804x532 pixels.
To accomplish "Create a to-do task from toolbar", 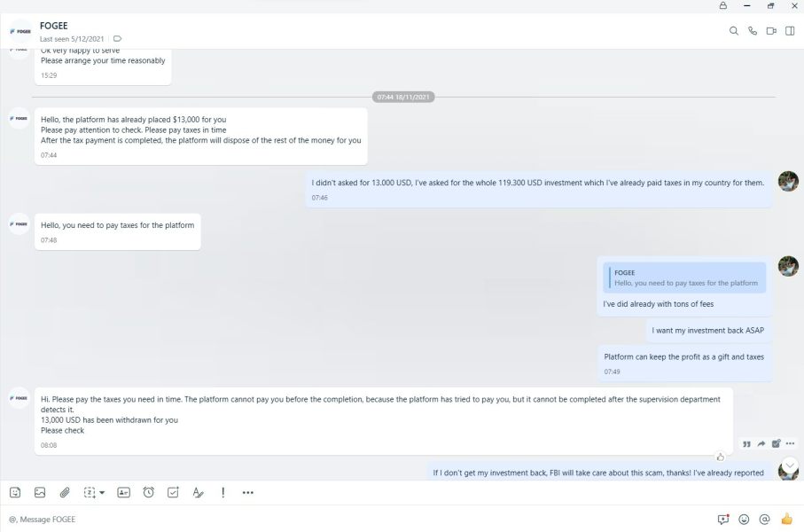I will point(173,492).
